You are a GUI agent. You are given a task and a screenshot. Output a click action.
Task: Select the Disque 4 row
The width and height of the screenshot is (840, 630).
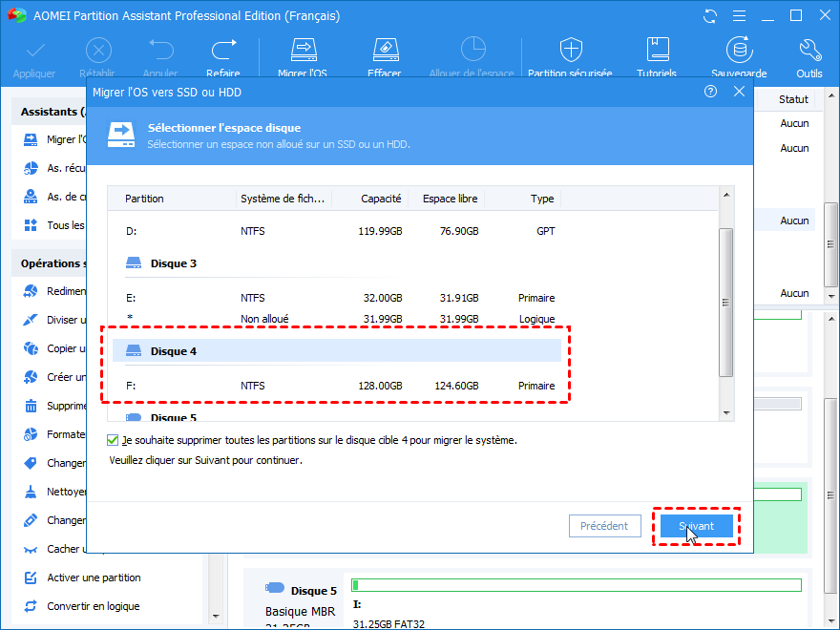point(336,351)
